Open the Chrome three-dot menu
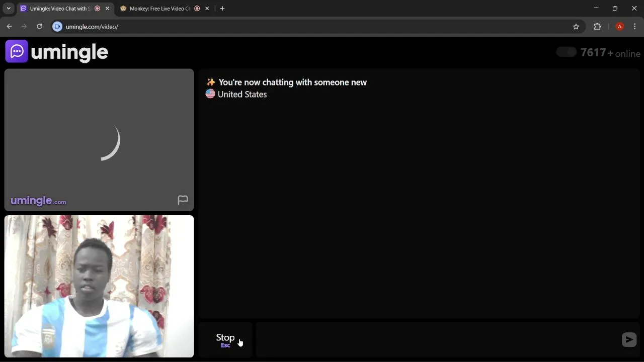Viewport: 644px width, 362px height. point(635,27)
